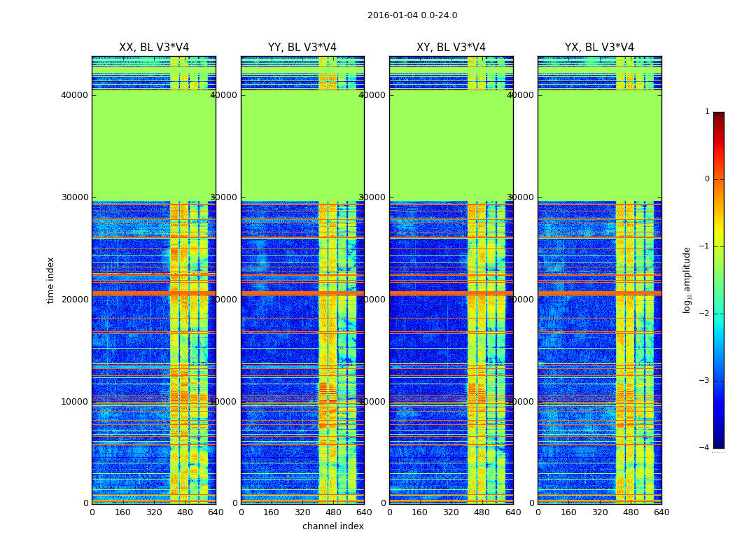The image size is (735, 560).
Task: Click the colorbar tick label −2
Action: click(704, 314)
